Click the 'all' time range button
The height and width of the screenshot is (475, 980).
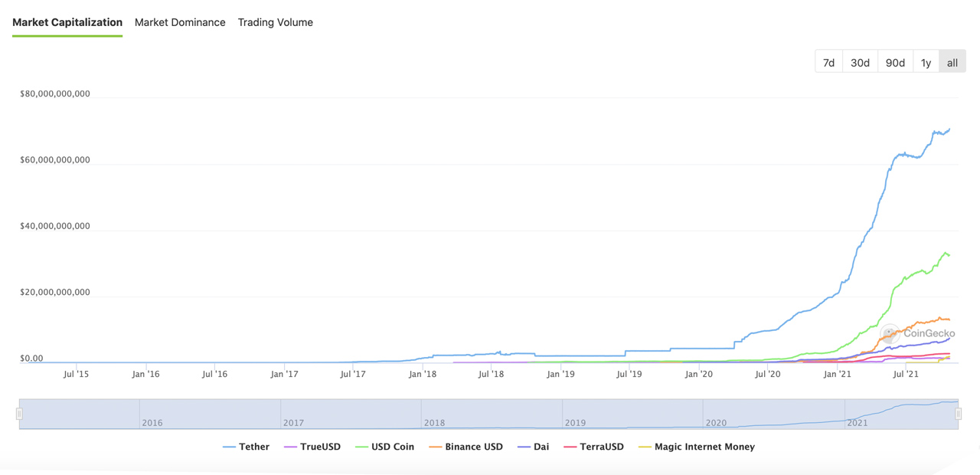(952, 63)
